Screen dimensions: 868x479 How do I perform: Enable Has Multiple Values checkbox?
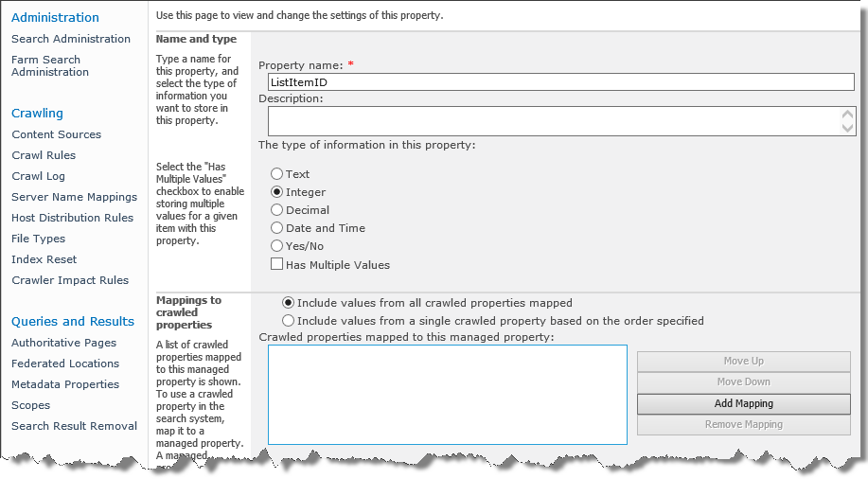pos(277,265)
